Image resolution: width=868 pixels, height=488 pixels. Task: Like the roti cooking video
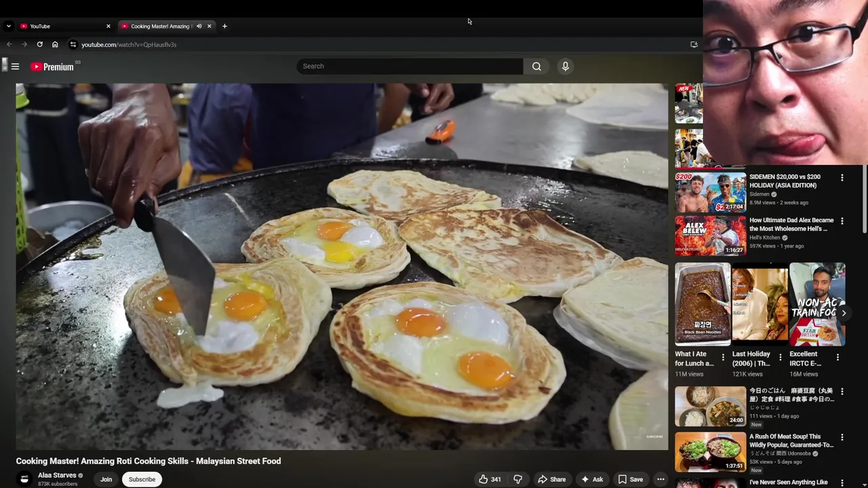[x=490, y=479]
